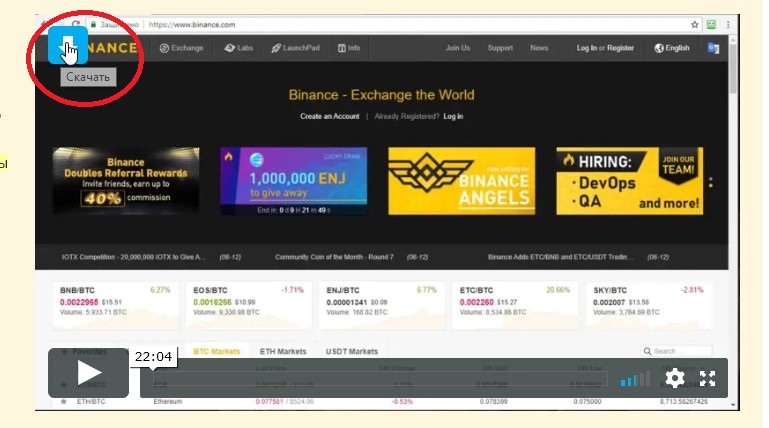Open the Support link
Image resolution: width=769 pixels, height=428 pixels.
pyautogui.click(x=500, y=48)
